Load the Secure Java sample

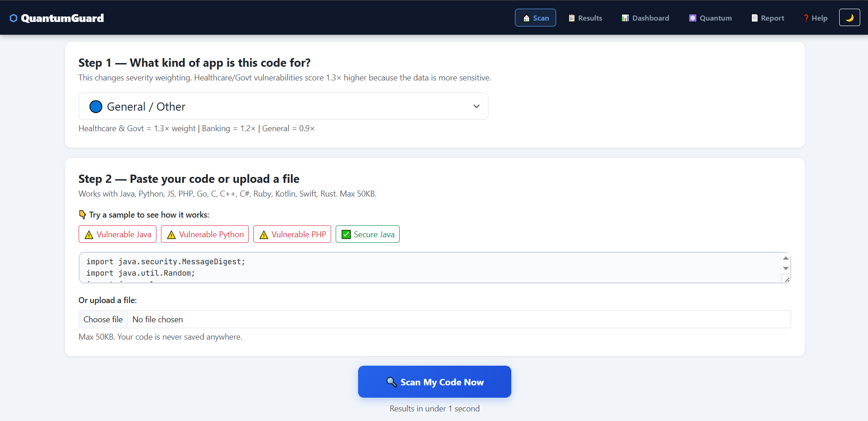(x=368, y=234)
